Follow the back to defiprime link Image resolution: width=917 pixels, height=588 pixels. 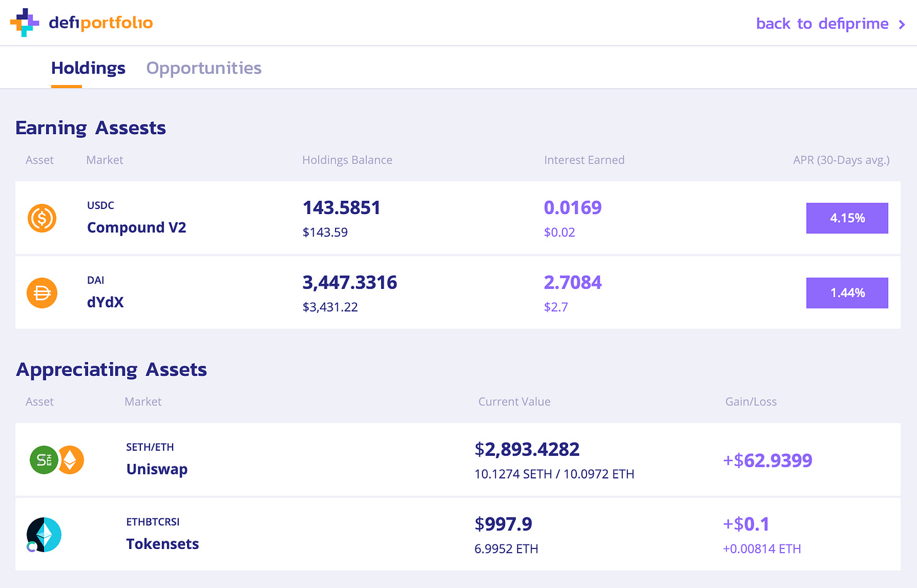(822, 24)
